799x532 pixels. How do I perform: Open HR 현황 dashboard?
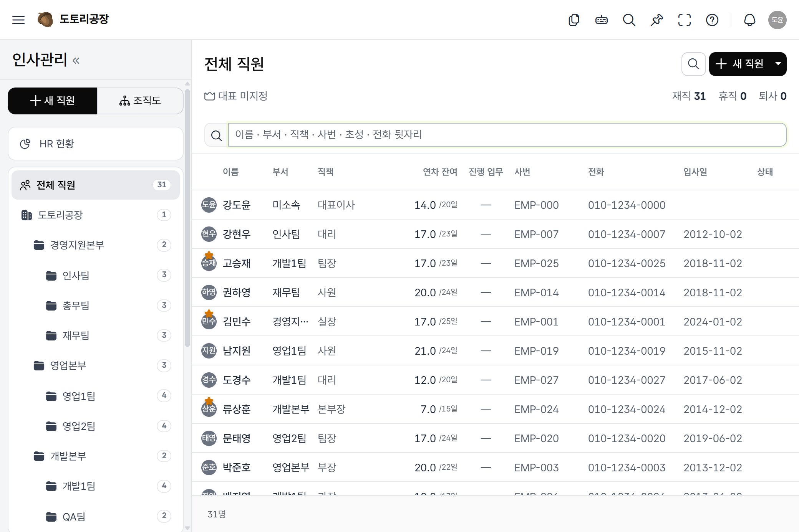pyautogui.click(x=96, y=144)
